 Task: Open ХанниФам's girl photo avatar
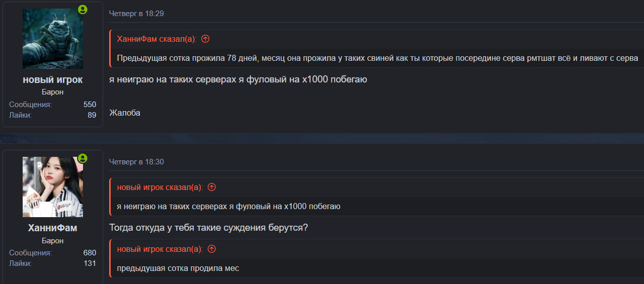(x=53, y=187)
